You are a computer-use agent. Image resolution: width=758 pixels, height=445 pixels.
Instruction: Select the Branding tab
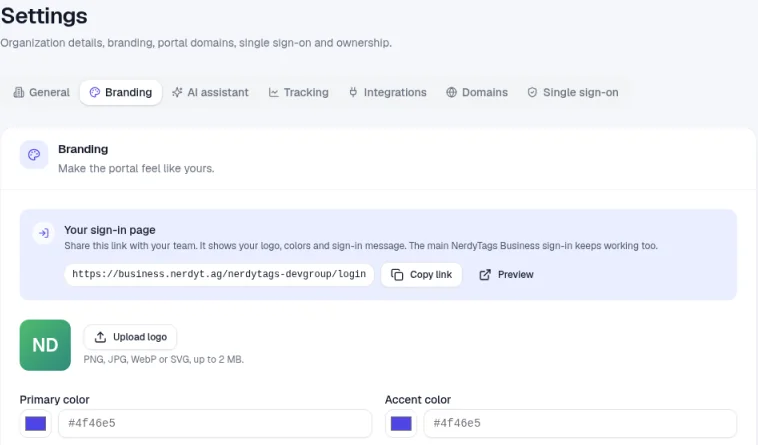click(x=121, y=92)
